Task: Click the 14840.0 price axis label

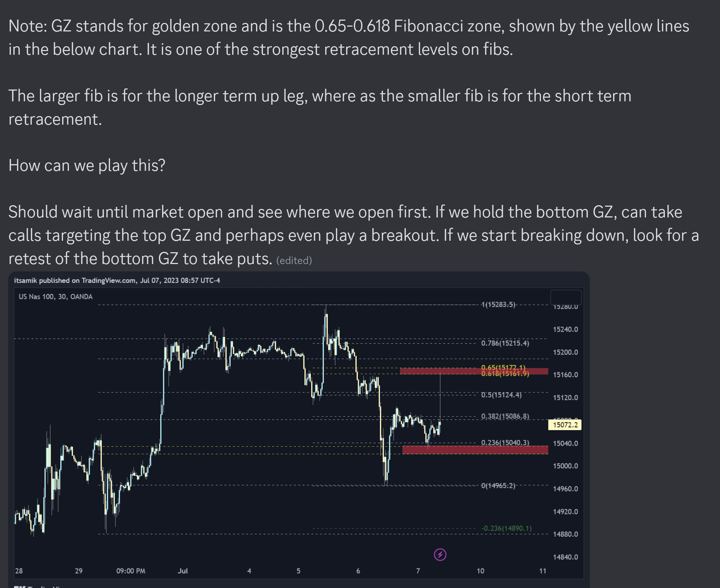Action: [x=565, y=557]
